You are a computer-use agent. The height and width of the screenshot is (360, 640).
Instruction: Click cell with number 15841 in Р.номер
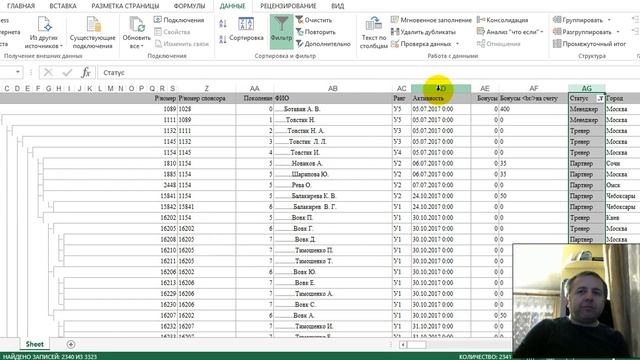[168, 196]
